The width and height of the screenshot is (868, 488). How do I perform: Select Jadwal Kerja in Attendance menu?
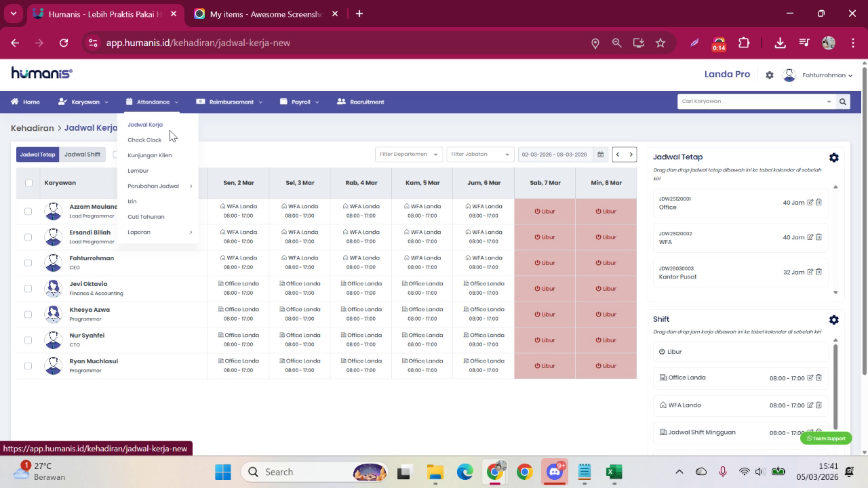(145, 125)
